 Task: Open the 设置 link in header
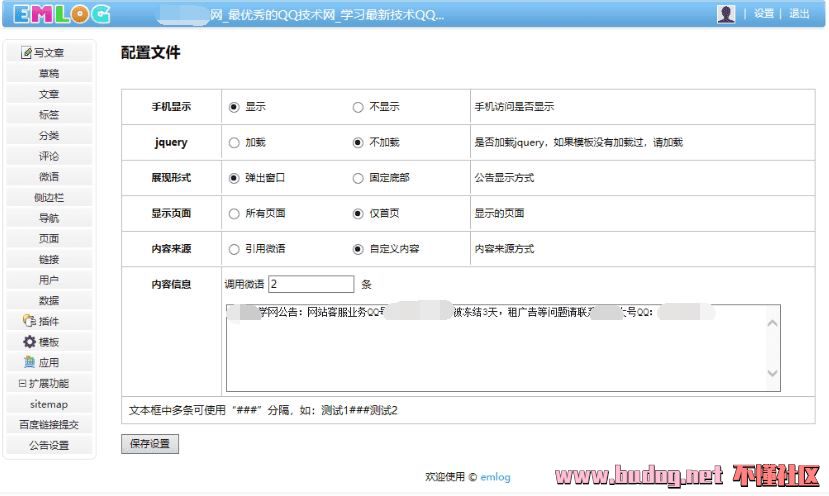pyautogui.click(x=764, y=14)
